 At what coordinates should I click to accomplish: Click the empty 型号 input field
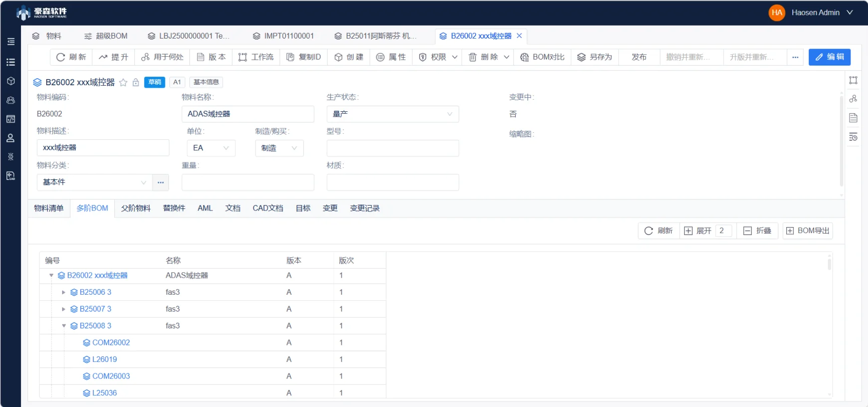pos(392,148)
